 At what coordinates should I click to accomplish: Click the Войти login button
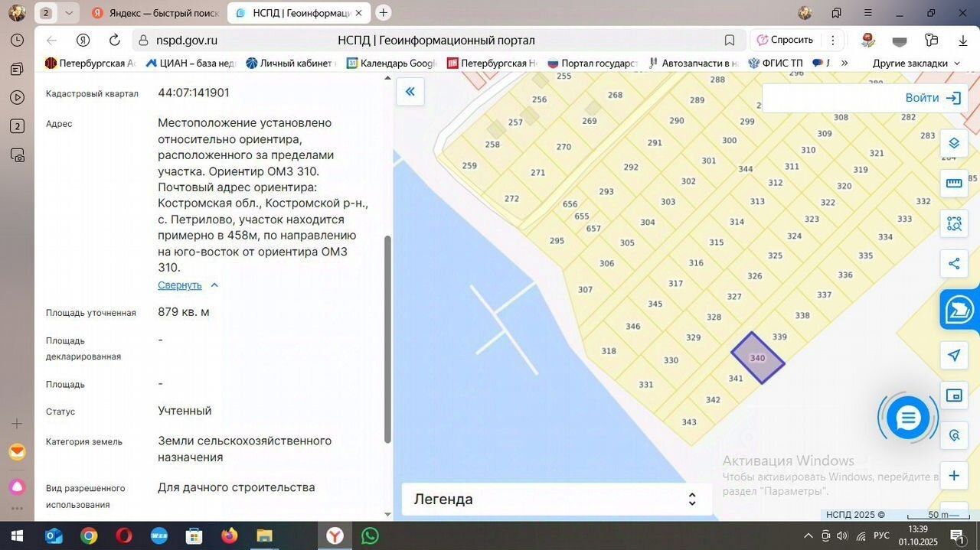932,98
